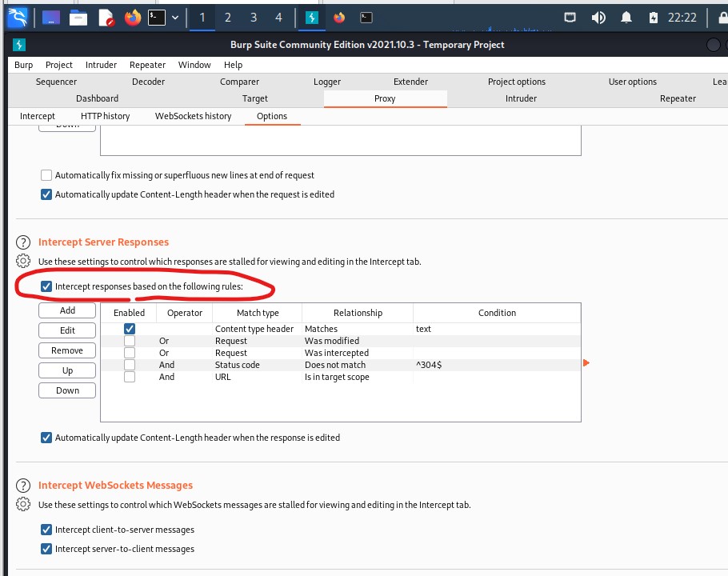Expand the terminal launcher dropdown arrow
The width and height of the screenshot is (728, 576).
[175, 18]
